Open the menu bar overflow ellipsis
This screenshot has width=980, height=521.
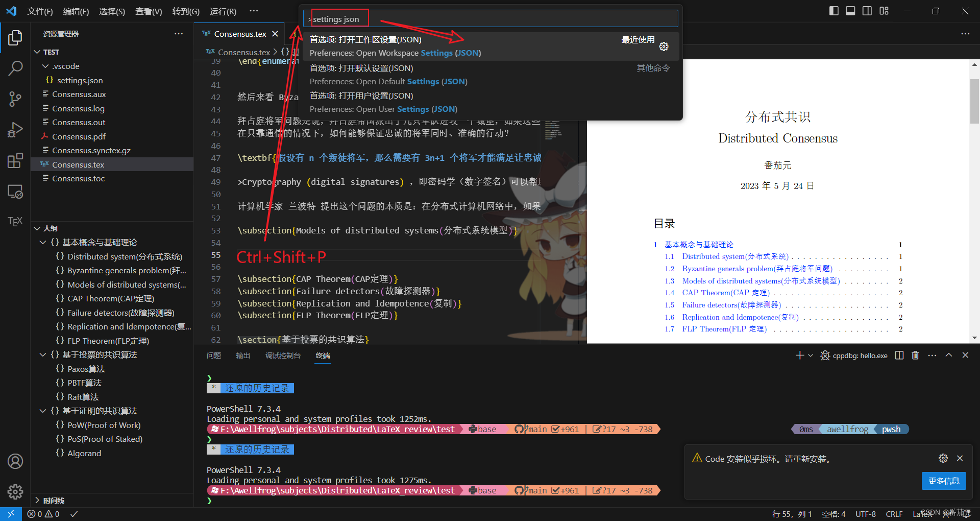(x=254, y=11)
